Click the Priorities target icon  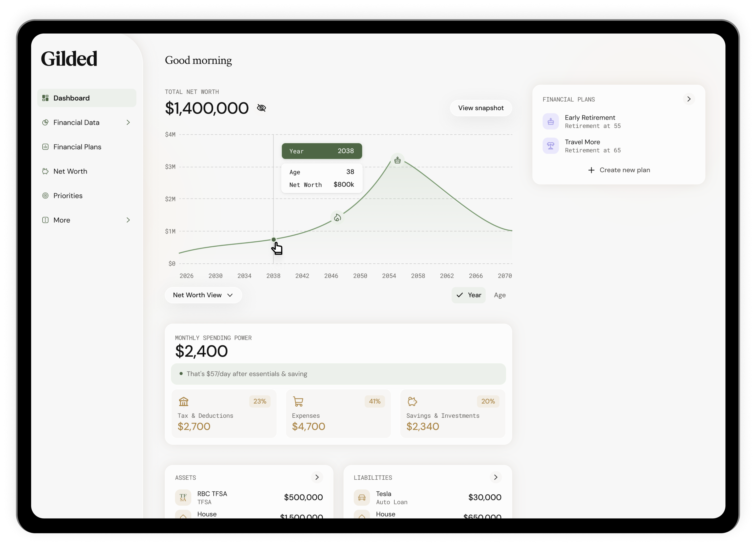point(45,195)
